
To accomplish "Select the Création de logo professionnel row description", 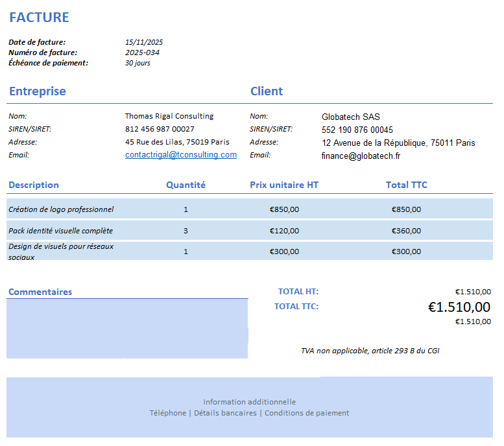I will point(61,209).
